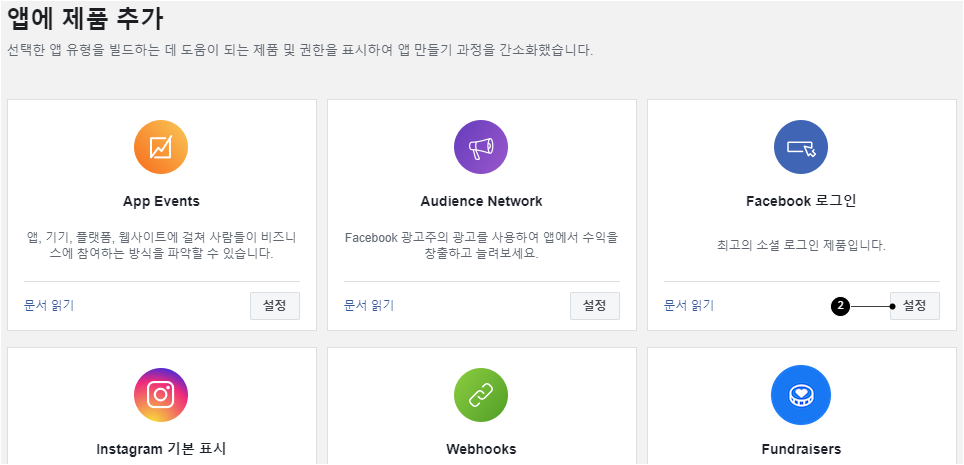Screen dimensions: 964x465
Task: Click the orange App Events chart icon
Action: (x=161, y=147)
